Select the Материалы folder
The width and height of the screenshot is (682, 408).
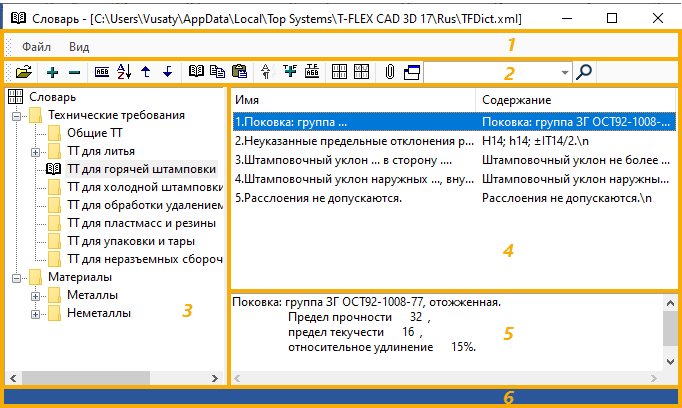(80, 277)
